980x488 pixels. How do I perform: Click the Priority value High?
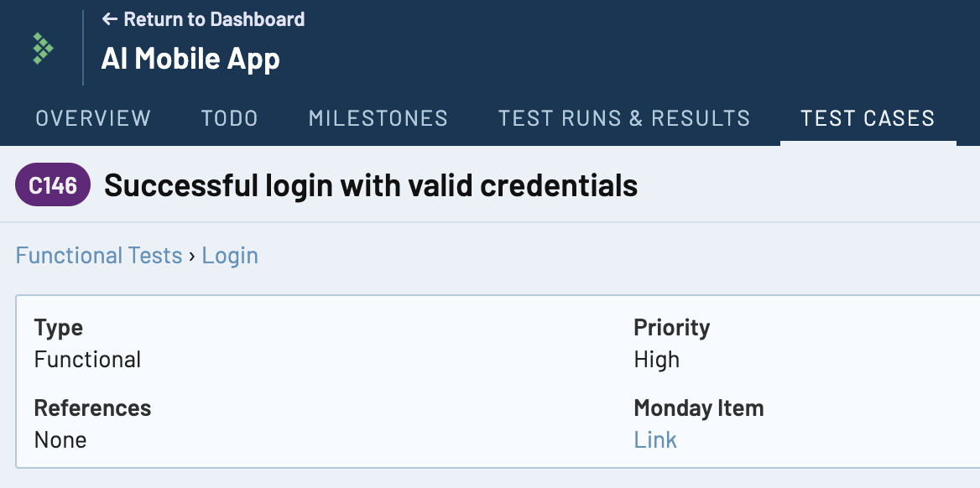point(656,360)
